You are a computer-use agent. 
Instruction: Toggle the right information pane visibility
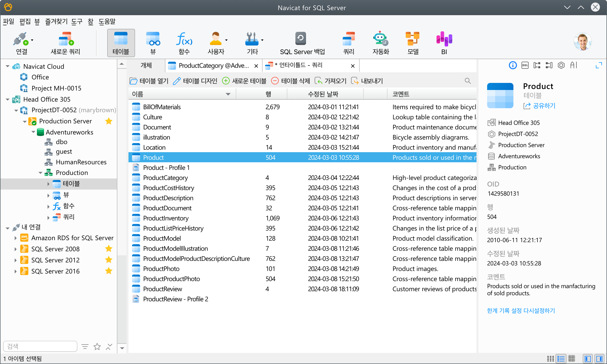[599, 358]
